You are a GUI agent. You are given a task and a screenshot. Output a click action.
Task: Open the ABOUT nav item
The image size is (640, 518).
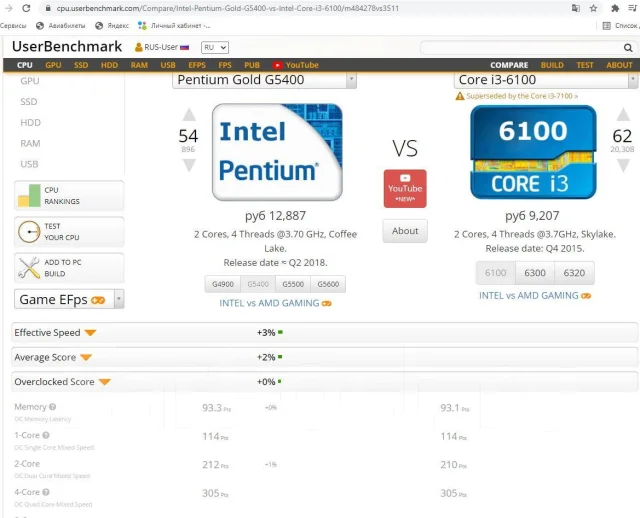pyautogui.click(x=619, y=65)
